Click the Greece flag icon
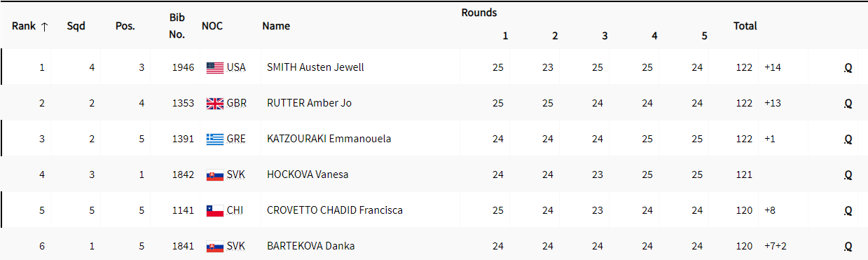Screen dimensions: 868x260 214,139
